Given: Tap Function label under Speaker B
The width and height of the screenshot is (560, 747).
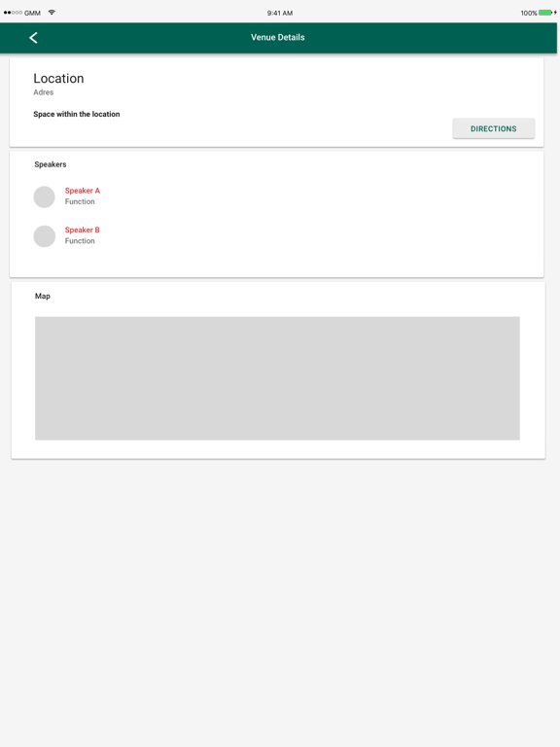Looking at the screenshot, I should coord(80,241).
